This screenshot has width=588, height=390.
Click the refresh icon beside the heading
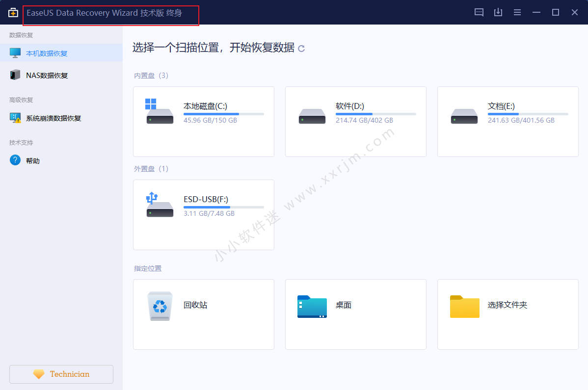click(x=301, y=49)
